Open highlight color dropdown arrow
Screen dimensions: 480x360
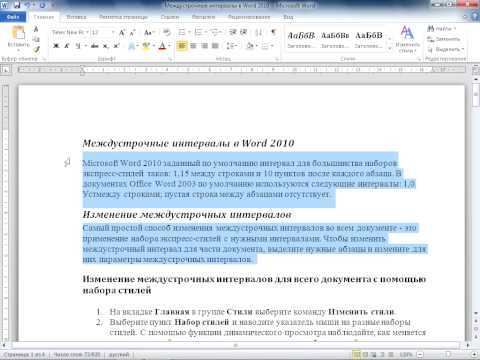[x=154, y=46]
